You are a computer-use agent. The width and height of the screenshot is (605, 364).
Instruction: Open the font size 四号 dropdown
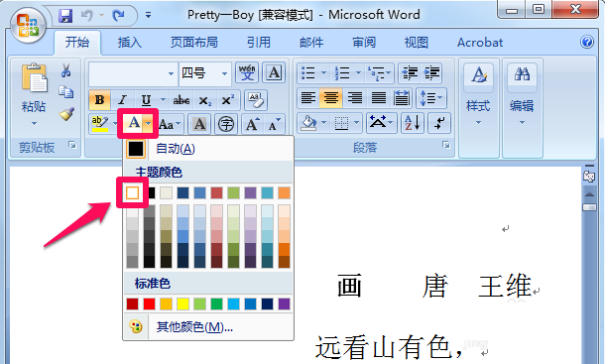[224, 73]
